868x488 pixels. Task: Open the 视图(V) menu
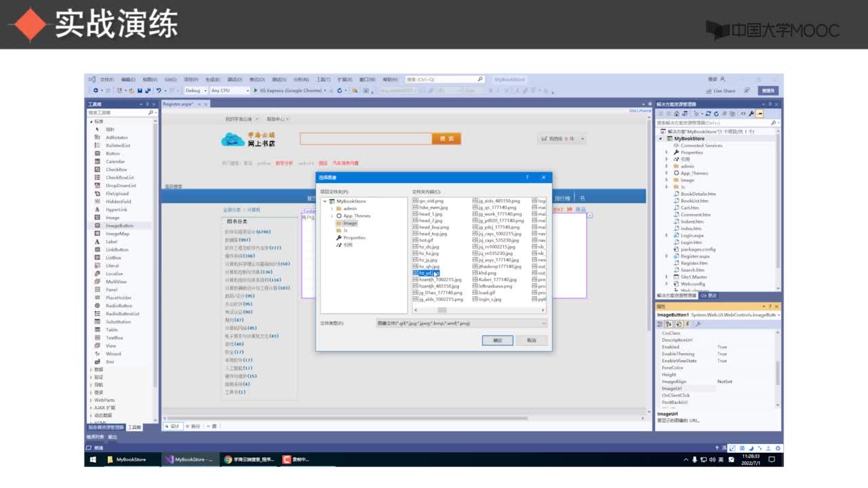(x=150, y=79)
